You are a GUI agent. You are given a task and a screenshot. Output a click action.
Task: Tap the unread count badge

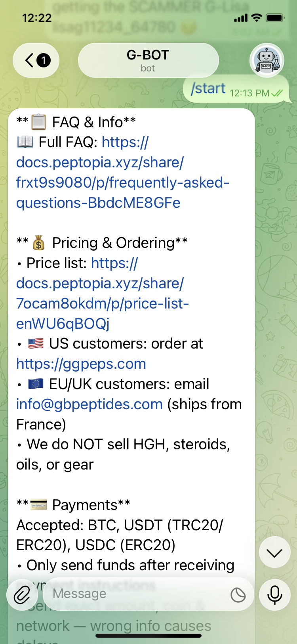pos(44,61)
